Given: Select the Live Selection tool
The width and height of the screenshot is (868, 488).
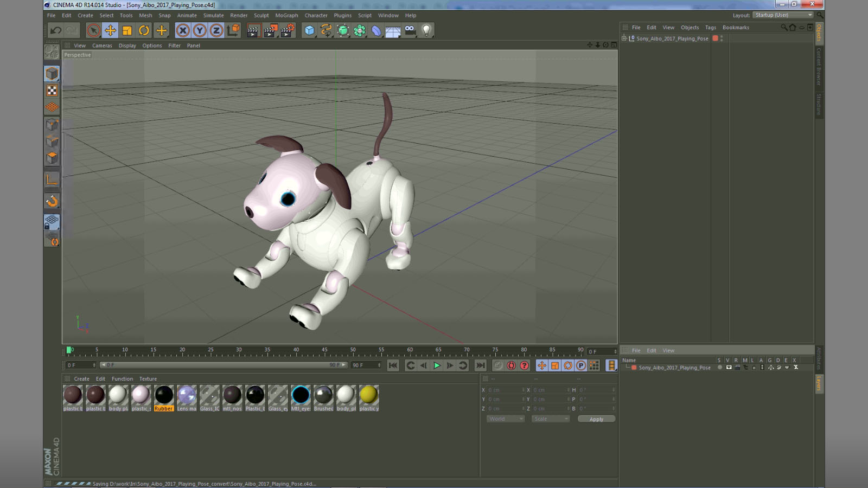Looking at the screenshot, I should point(93,30).
